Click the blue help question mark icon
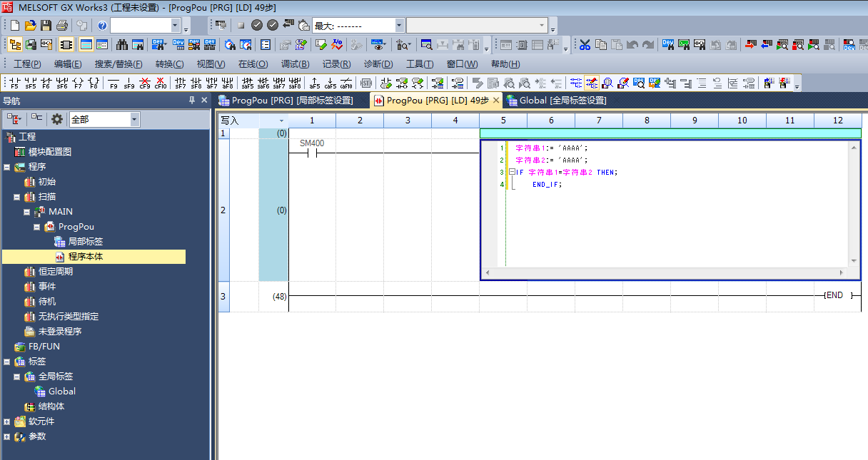The width and height of the screenshot is (868, 460). 102,26
